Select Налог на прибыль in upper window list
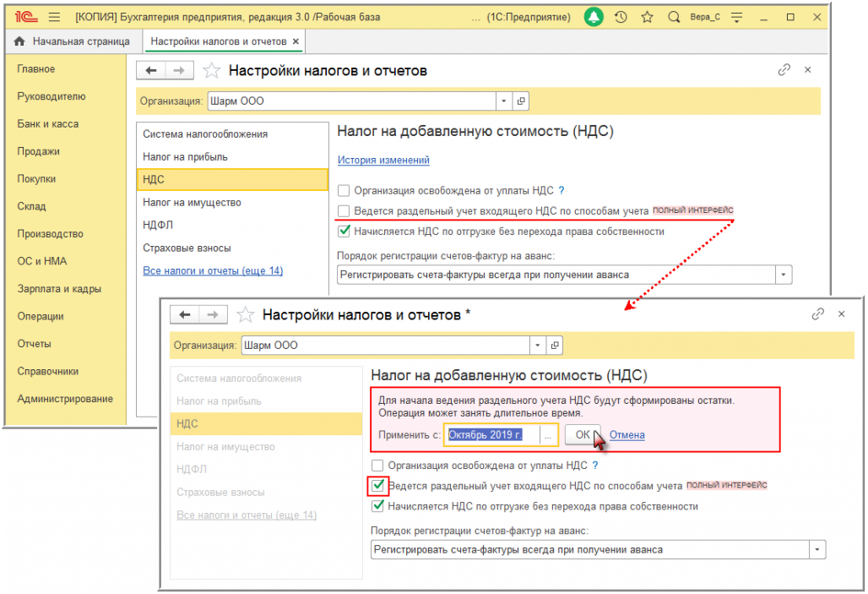The image size is (868, 594). pos(232,157)
